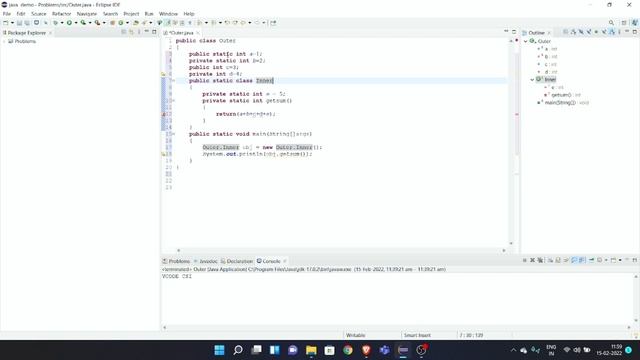Toggle Hide Non-Public Members in Outline
The width and height of the screenshot is (640, 360).
click(x=596, y=32)
